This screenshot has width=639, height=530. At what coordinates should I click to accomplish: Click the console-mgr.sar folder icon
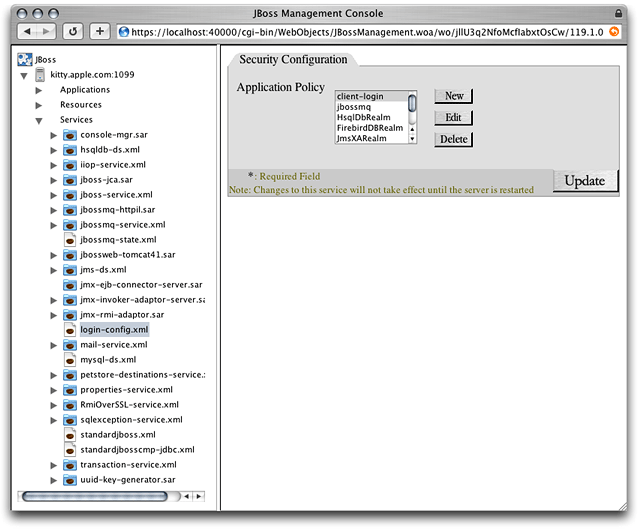pos(70,135)
